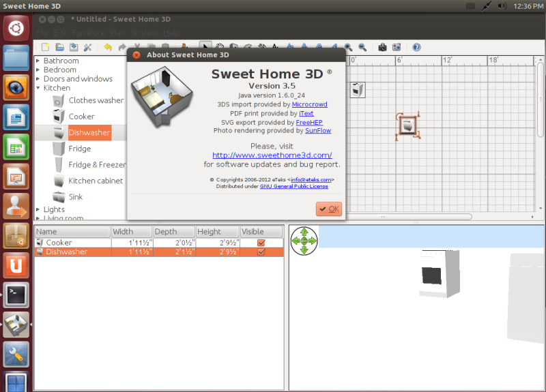546x392 pixels.
Task: Open the Help menu
Action: click(x=172, y=33)
